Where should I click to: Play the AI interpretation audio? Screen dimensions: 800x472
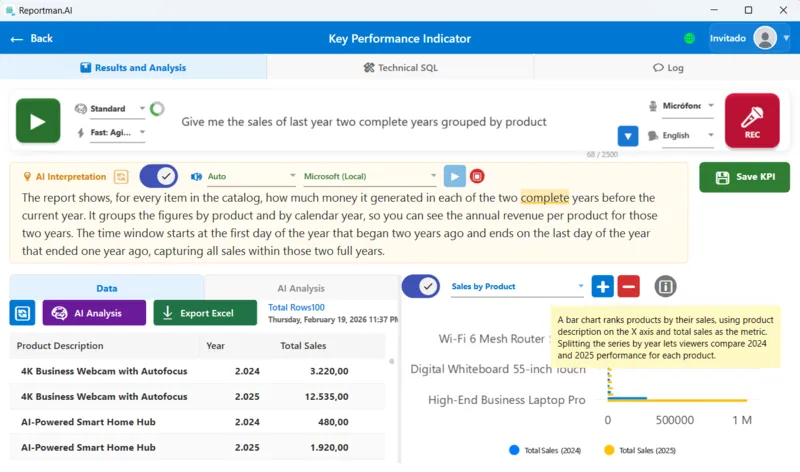click(x=455, y=177)
